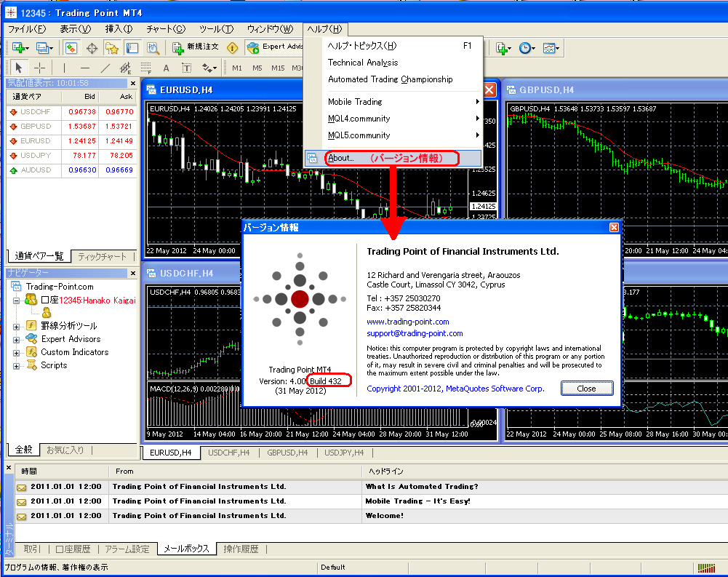Expand the 罫線分析ツール tree node
728x577 pixels.
pyautogui.click(x=16, y=327)
